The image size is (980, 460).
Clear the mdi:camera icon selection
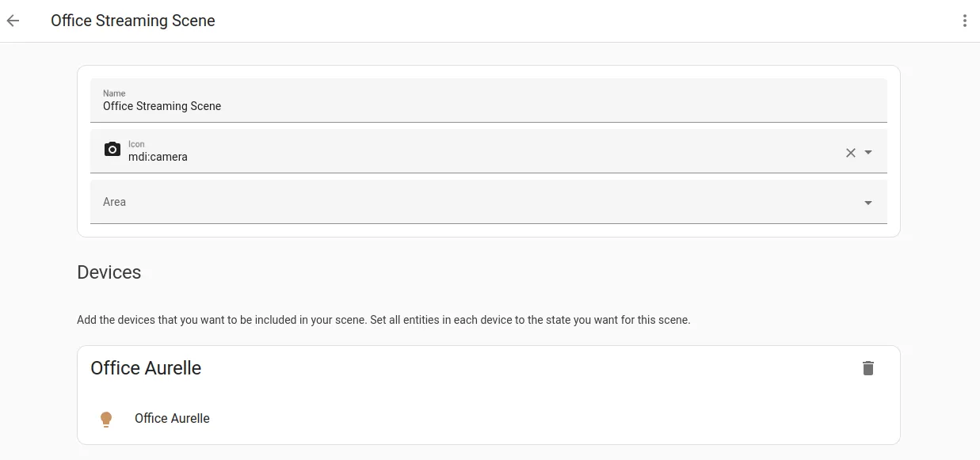point(850,153)
